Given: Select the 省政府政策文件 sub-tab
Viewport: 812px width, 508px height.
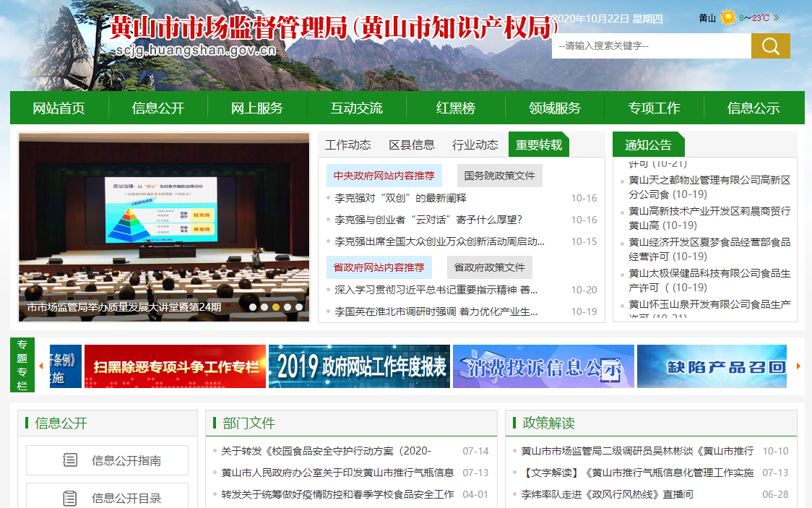Looking at the screenshot, I should tap(489, 267).
